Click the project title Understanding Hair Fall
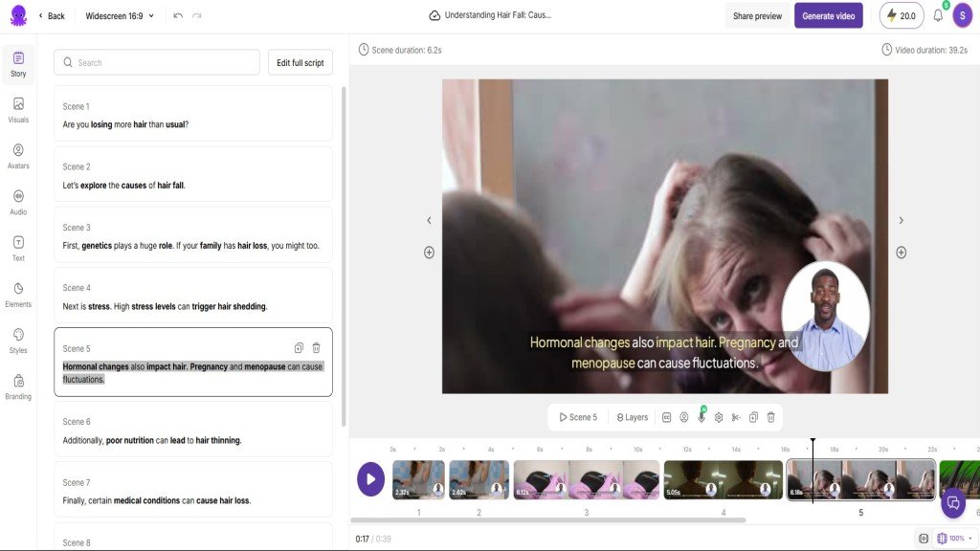This screenshot has width=980, height=551. 498,15
